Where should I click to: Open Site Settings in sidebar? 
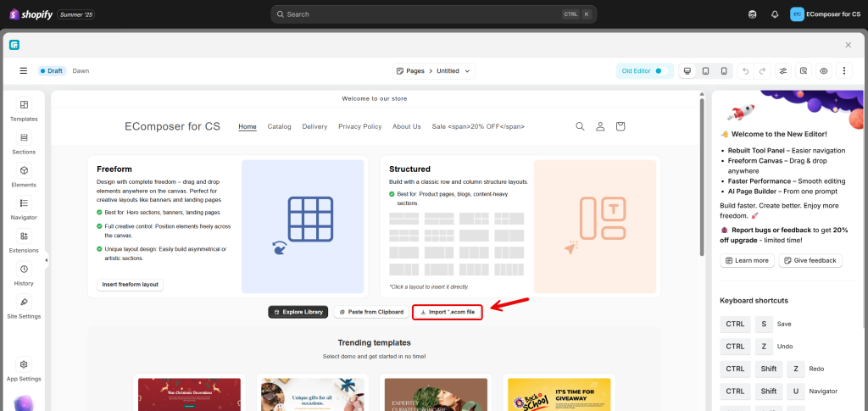24,308
